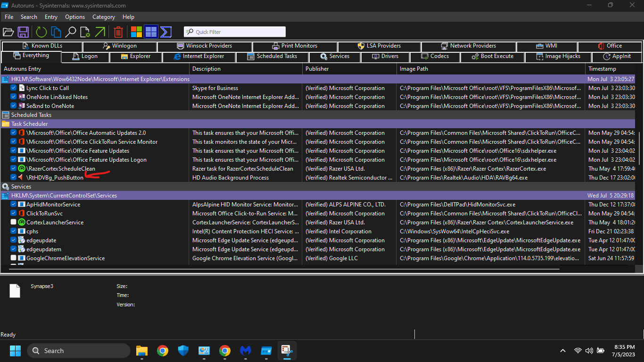Click the Realtek speaker icon beside RtHDVBg_PushButton
The image size is (644, 362).
(21, 178)
